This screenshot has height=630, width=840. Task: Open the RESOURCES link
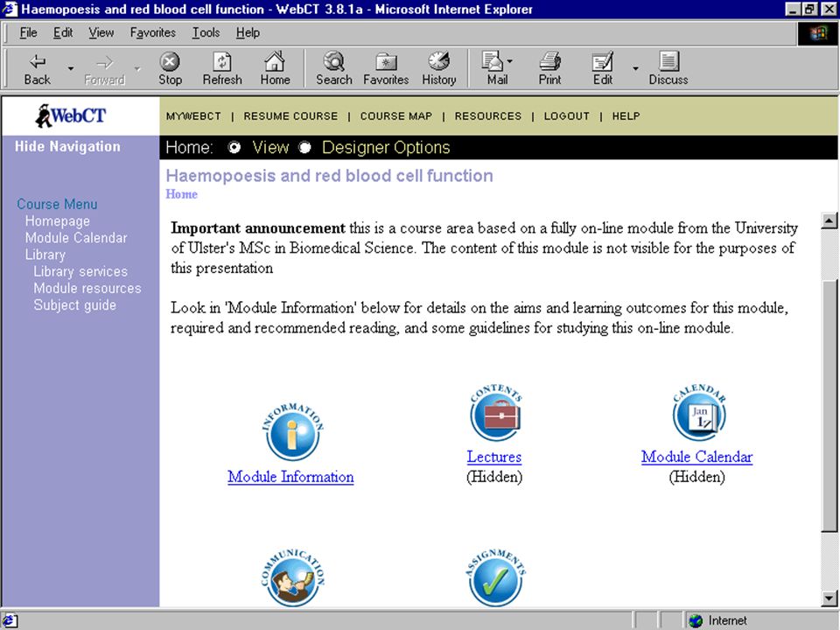coord(488,116)
